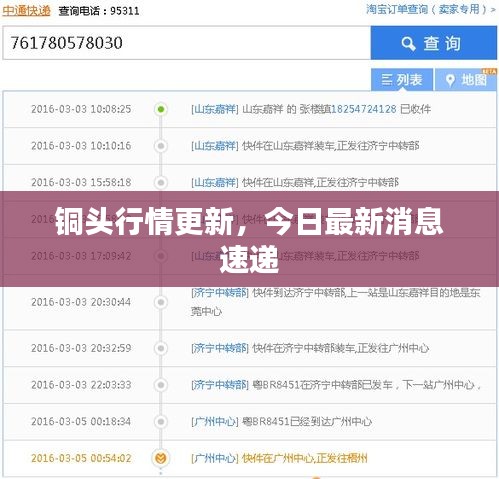Click the magnifier icon in 查询 button
Screen dimensions: 499x479
click(x=408, y=44)
